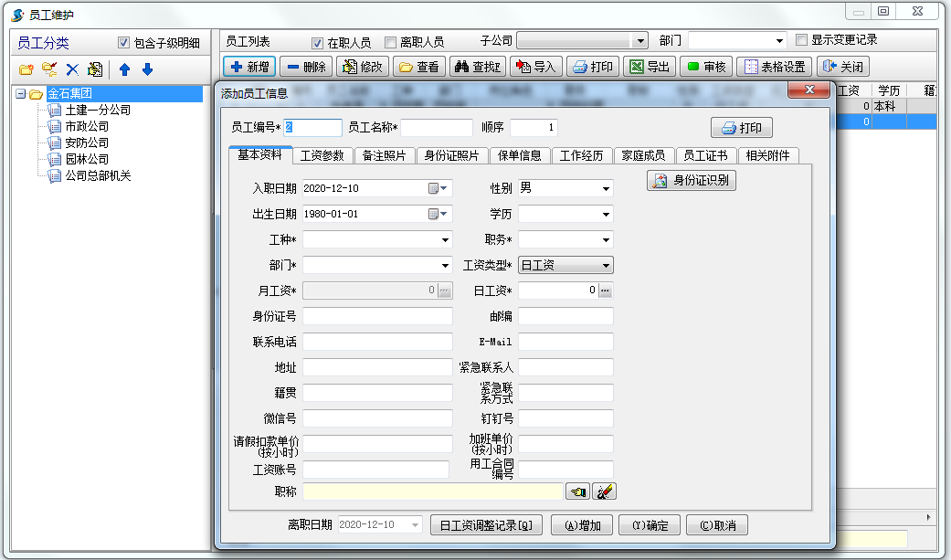Open the 性别 gender dropdown

tap(606, 188)
